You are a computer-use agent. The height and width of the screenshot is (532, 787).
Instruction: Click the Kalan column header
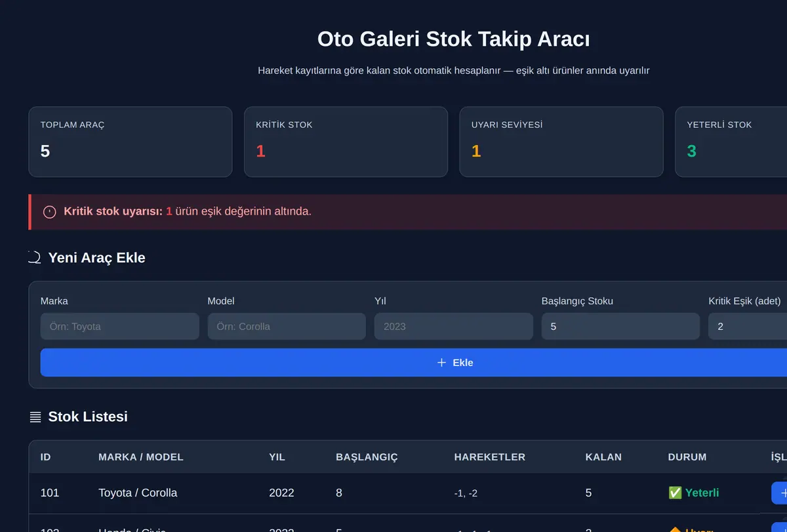click(603, 457)
